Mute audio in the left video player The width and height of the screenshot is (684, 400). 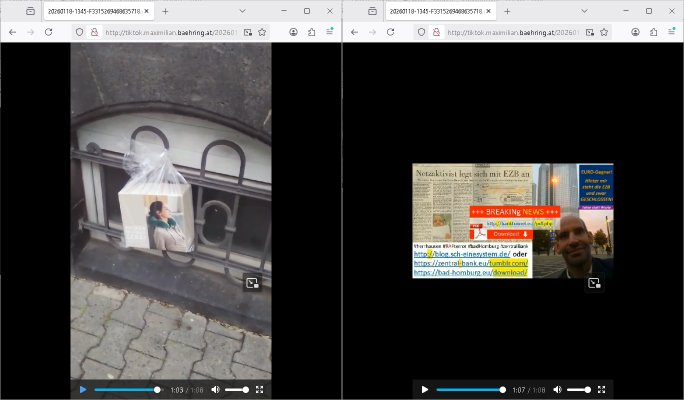tap(215, 389)
